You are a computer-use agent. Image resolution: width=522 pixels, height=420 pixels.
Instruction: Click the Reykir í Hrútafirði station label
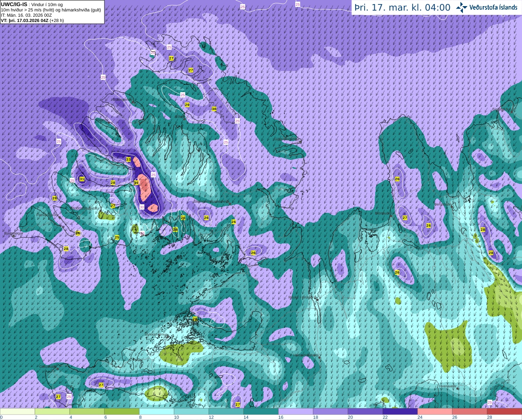(303, 297)
